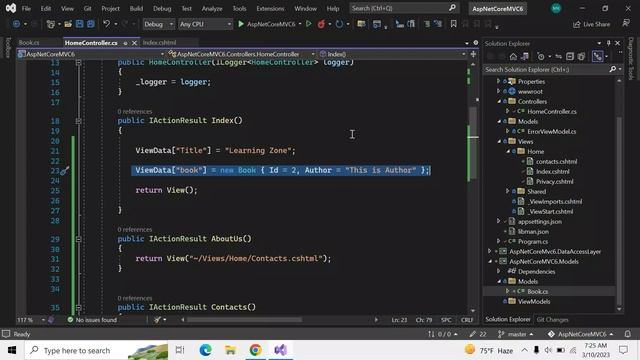This screenshot has height=360, width=640.
Task: Click the Save file toolbar icon
Action: coord(79,24)
